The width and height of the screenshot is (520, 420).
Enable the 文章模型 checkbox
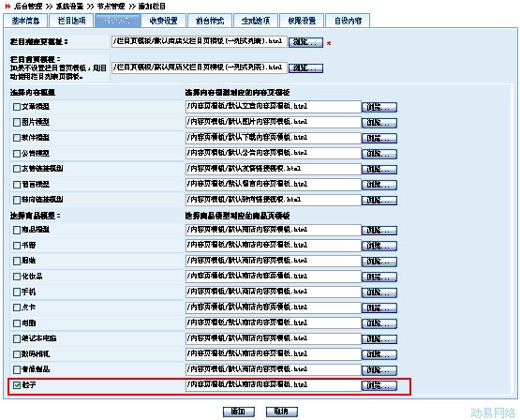tap(17, 107)
